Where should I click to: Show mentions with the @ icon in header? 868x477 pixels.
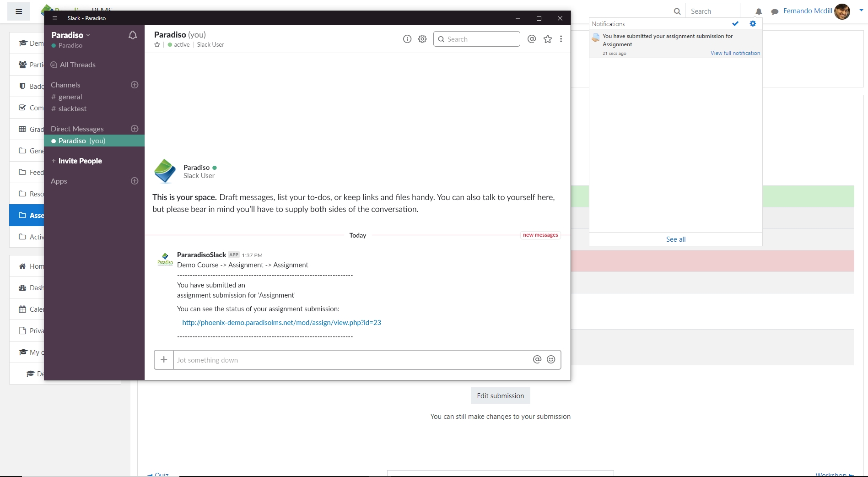point(531,39)
